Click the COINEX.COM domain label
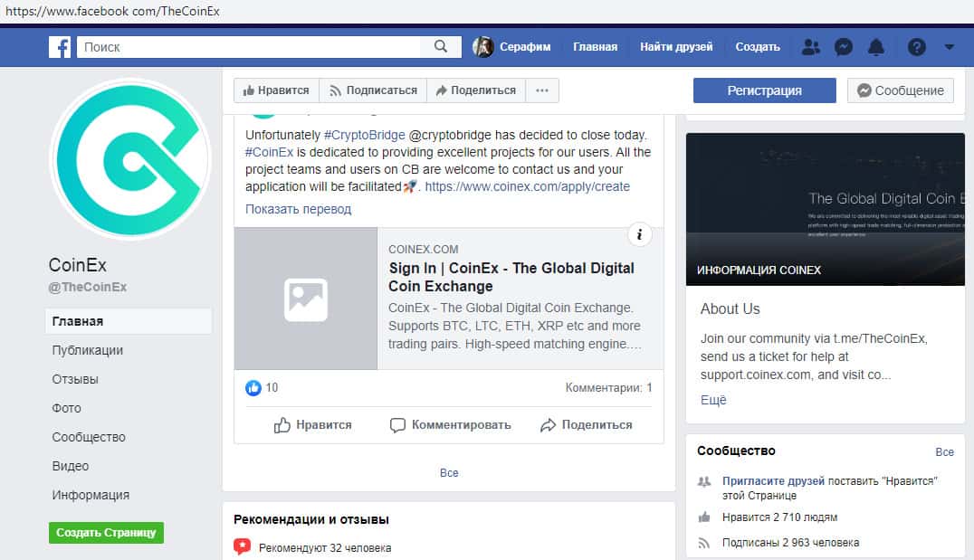The height and width of the screenshot is (560, 974). [424, 250]
